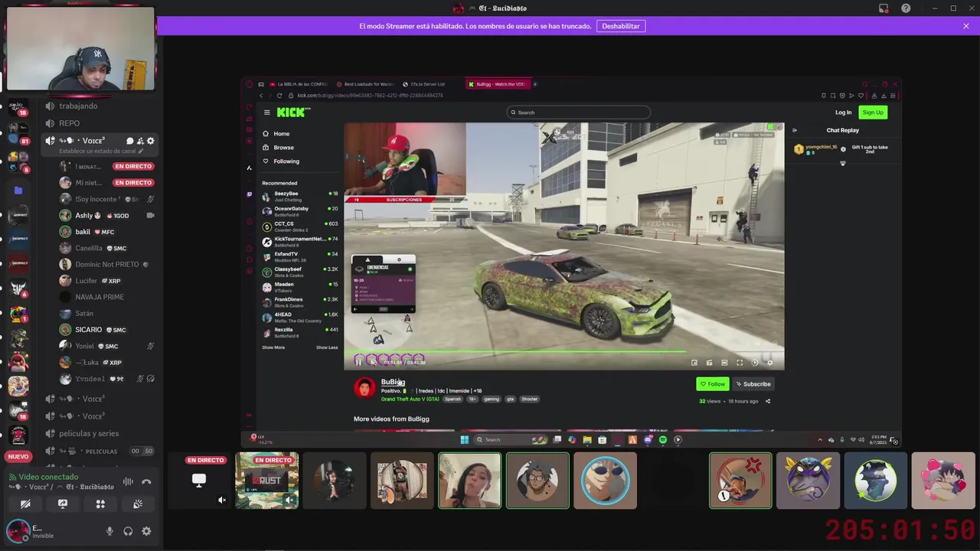The height and width of the screenshot is (551, 980).
Task: Click the Kick logo
Action: (293, 112)
